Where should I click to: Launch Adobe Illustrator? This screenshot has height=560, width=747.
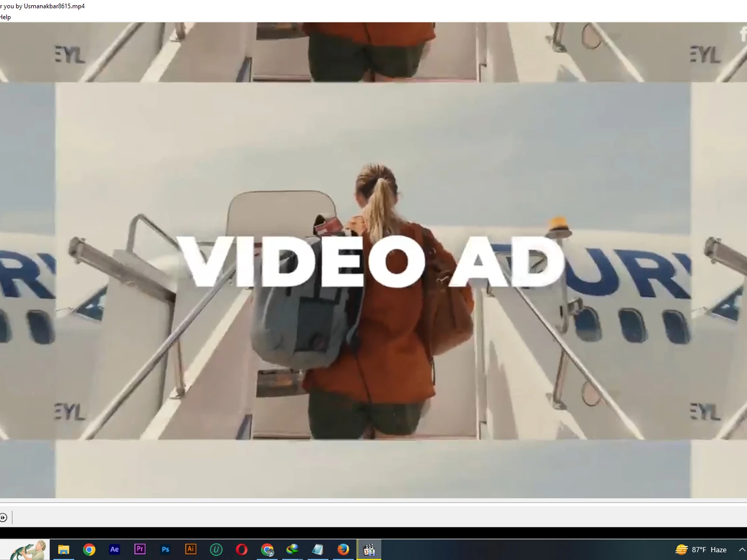(x=191, y=550)
